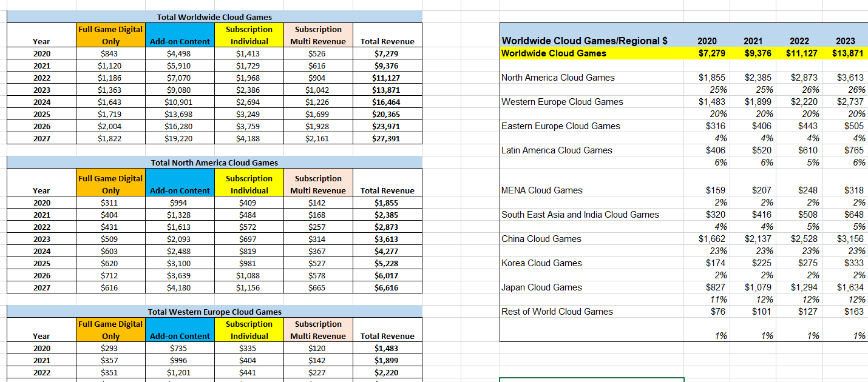Select the $27,391 total revenue cell
This screenshot has width=868, height=382.
[x=387, y=138]
